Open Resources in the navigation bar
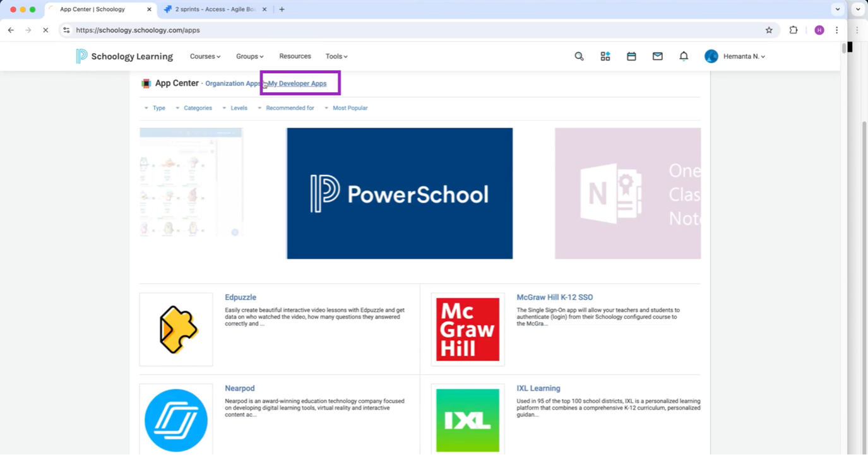Image resolution: width=868 pixels, height=457 pixels. (295, 56)
